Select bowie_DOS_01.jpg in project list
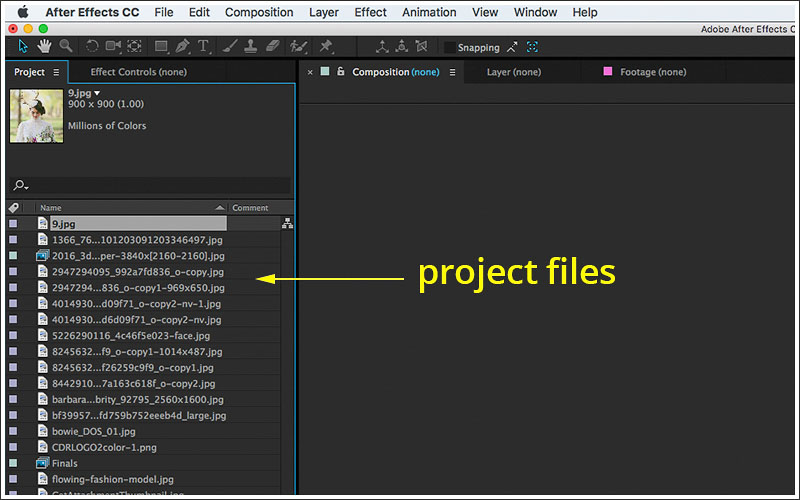800x500 pixels. (x=94, y=432)
